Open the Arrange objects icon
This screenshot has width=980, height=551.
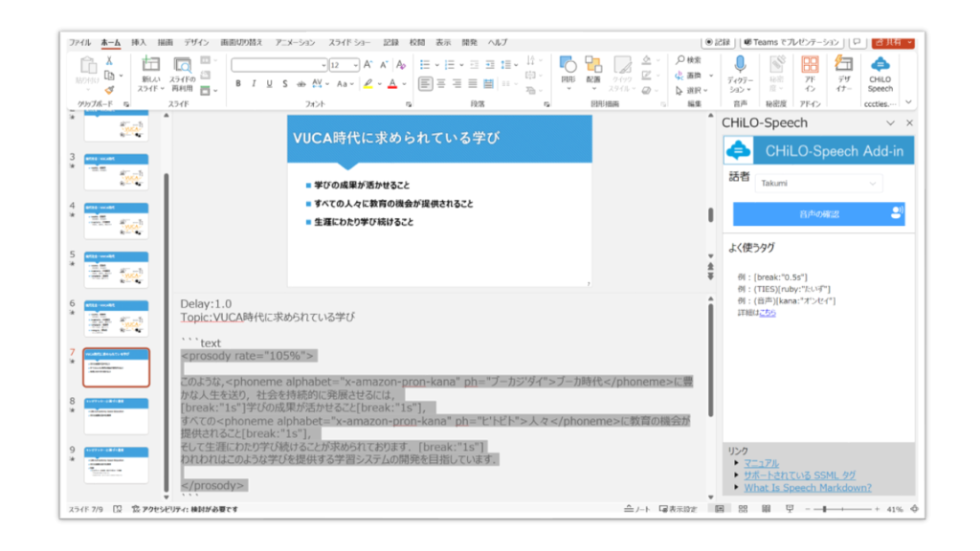pos(593,64)
